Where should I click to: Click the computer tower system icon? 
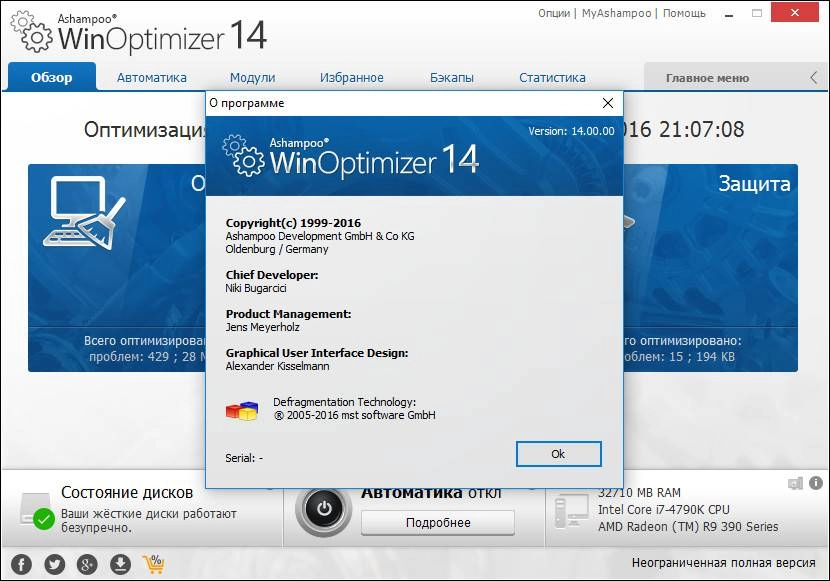pyautogui.click(x=572, y=511)
